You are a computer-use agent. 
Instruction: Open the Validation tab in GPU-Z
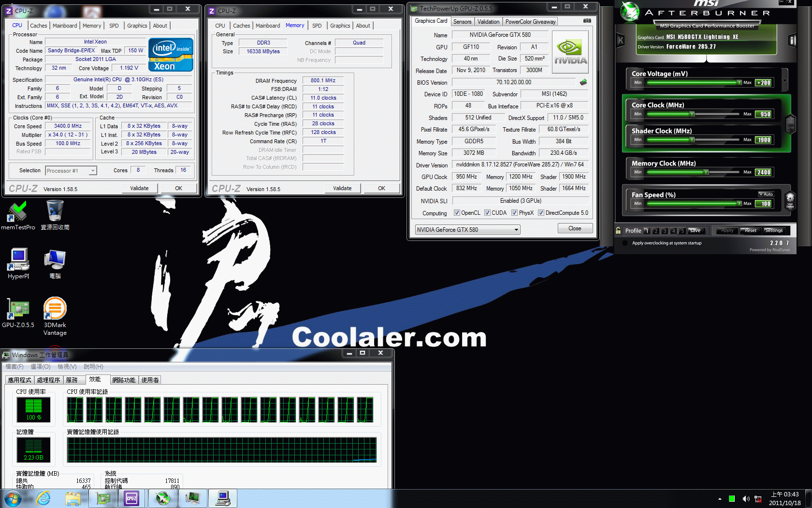pos(488,22)
